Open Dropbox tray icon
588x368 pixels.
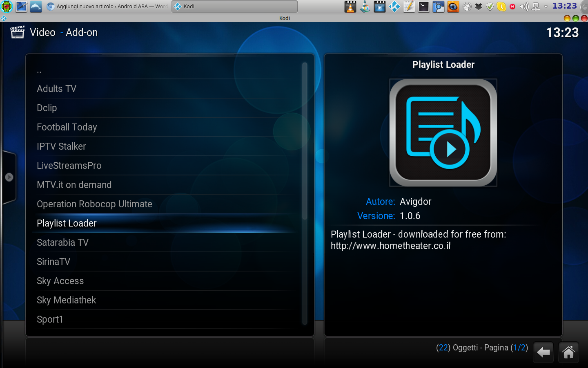(x=479, y=7)
